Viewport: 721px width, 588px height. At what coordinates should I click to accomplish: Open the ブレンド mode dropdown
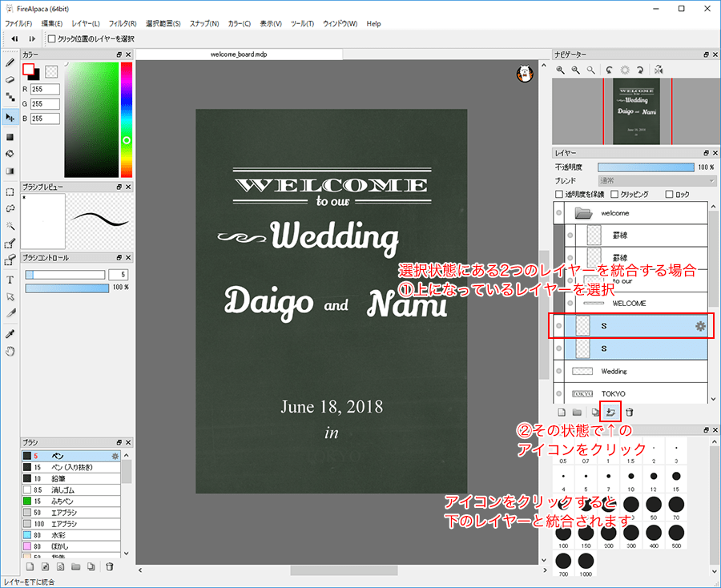(659, 181)
